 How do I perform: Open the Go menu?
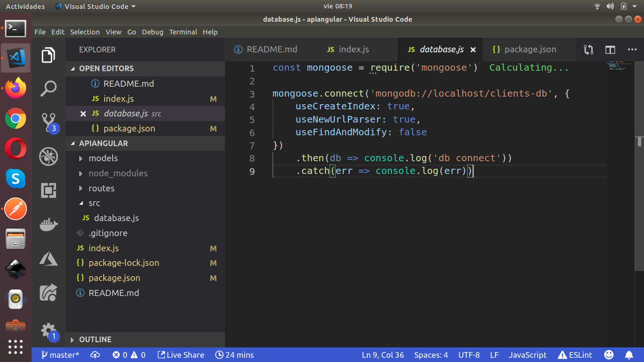[x=132, y=32]
